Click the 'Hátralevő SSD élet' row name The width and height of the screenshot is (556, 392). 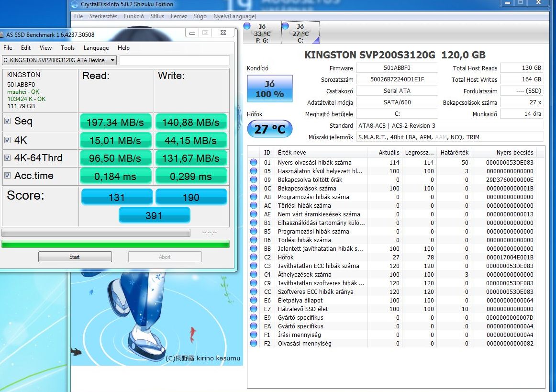pos(303,309)
